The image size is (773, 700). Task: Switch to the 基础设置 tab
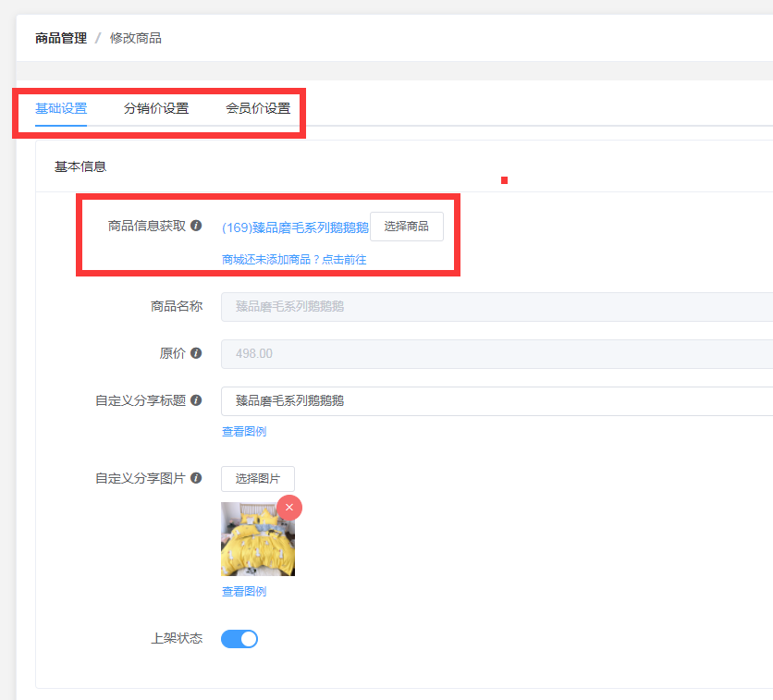pyautogui.click(x=61, y=108)
